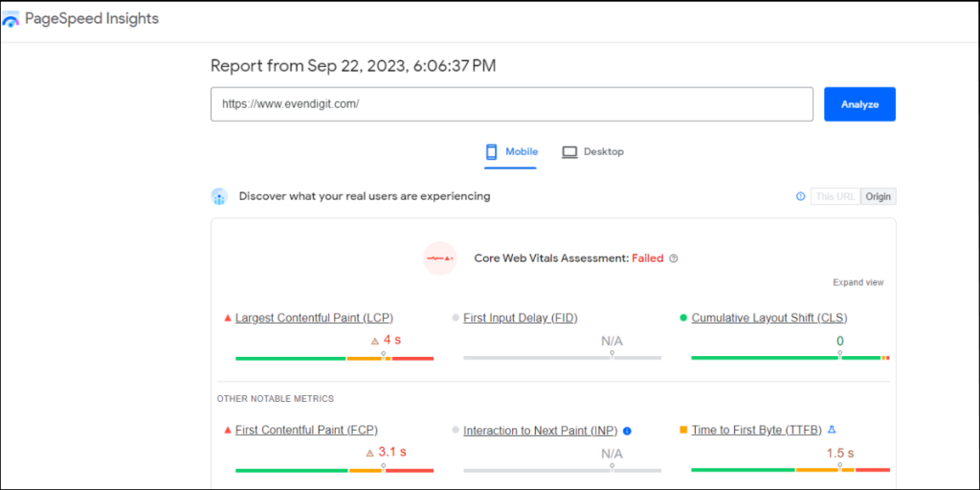Switch to the Desktop tab
Image resolution: width=980 pixels, height=490 pixels.
click(592, 152)
